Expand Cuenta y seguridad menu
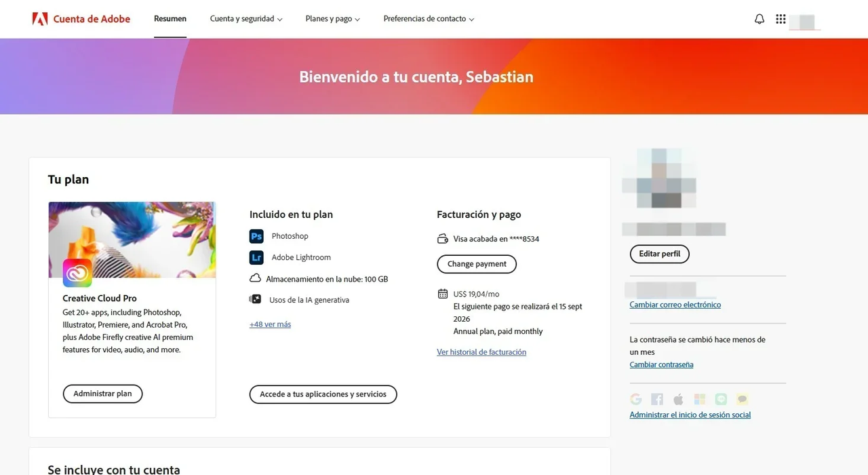This screenshot has width=868, height=475. (x=246, y=19)
